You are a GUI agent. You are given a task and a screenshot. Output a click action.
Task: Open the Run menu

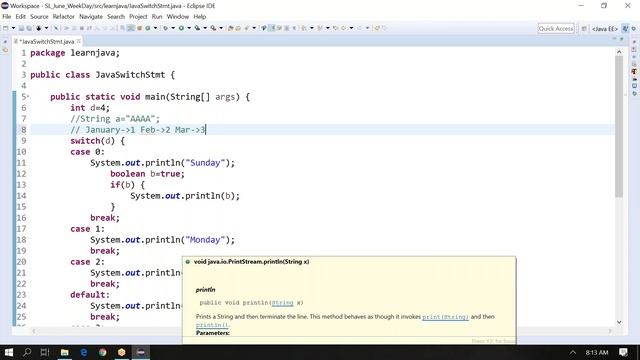pos(157,17)
